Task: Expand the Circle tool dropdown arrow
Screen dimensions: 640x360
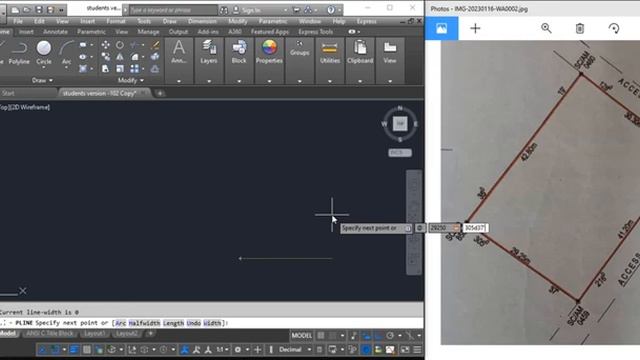Action: pyautogui.click(x=44, y=67)
